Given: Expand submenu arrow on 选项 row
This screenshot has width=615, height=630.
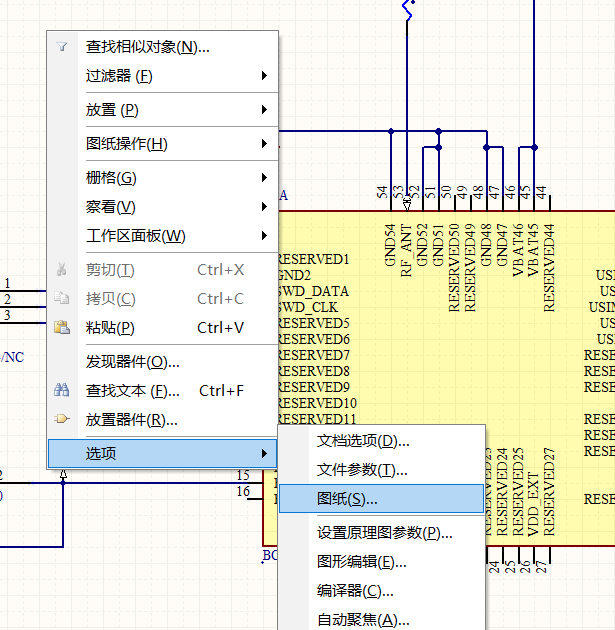Looking at the screenshot, I should [264, 454].
